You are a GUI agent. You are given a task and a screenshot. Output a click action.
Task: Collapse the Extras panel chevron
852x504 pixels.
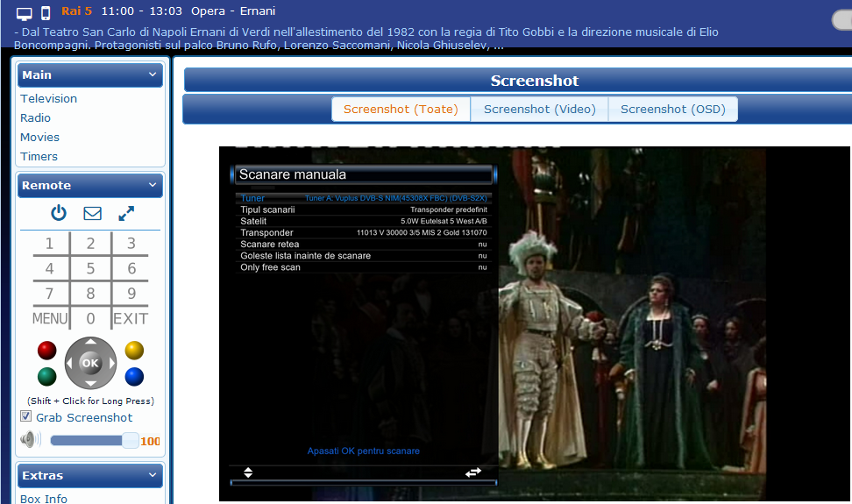click(153, 475)
